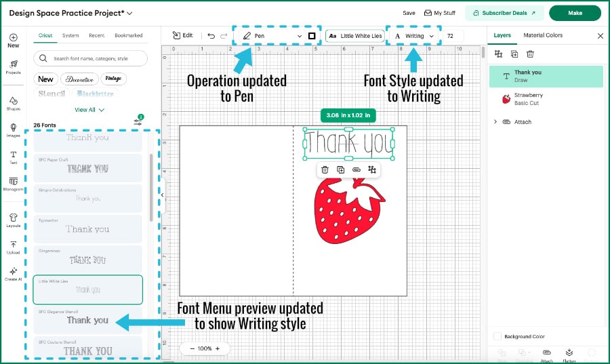The width and height of the screenshot is (610, 364).
Task: Click the Background Color swatch
Action: click(497, 336)
